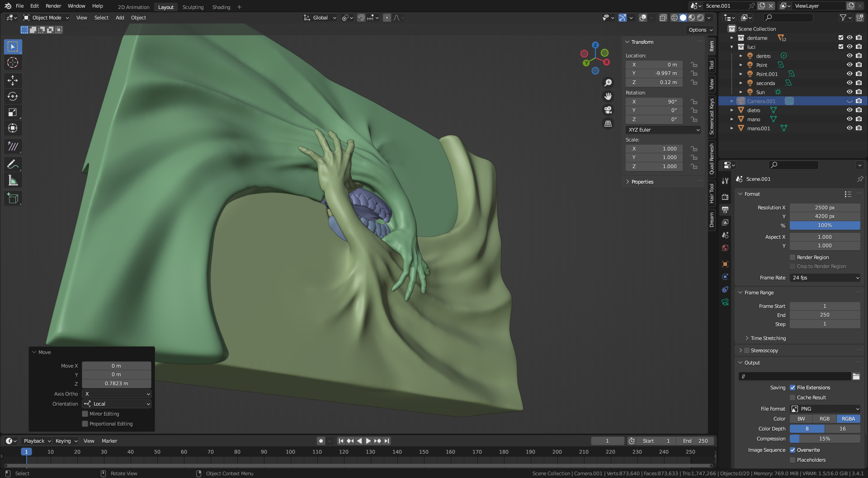Open the XYZ Euler rotation mode dropdown

point(663,130)
